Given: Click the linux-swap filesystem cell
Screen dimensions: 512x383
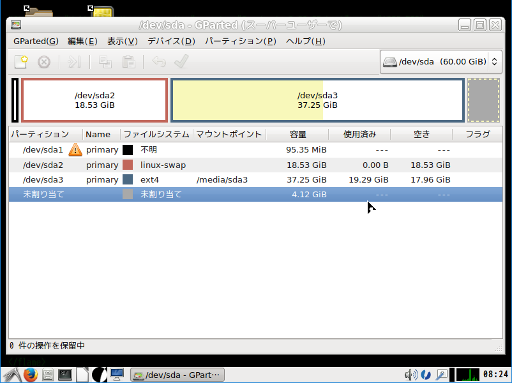Looking at the screenshot, I should (x=163, y=165).
